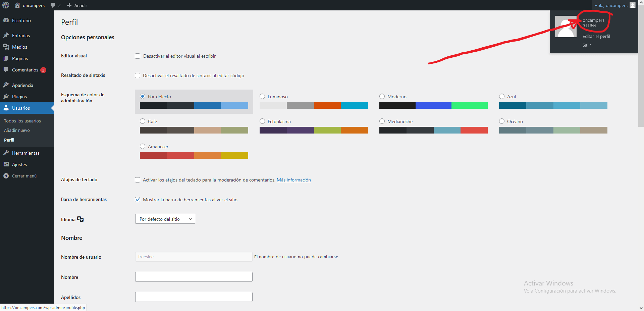644x311 pixels.
Task: Follow the Más información link
Action: (x=294, y=180)
